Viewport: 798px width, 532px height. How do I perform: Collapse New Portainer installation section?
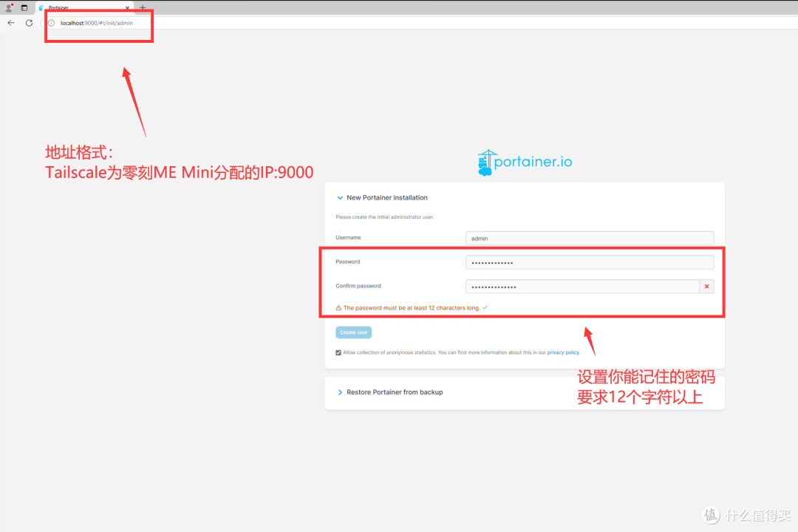382,197
